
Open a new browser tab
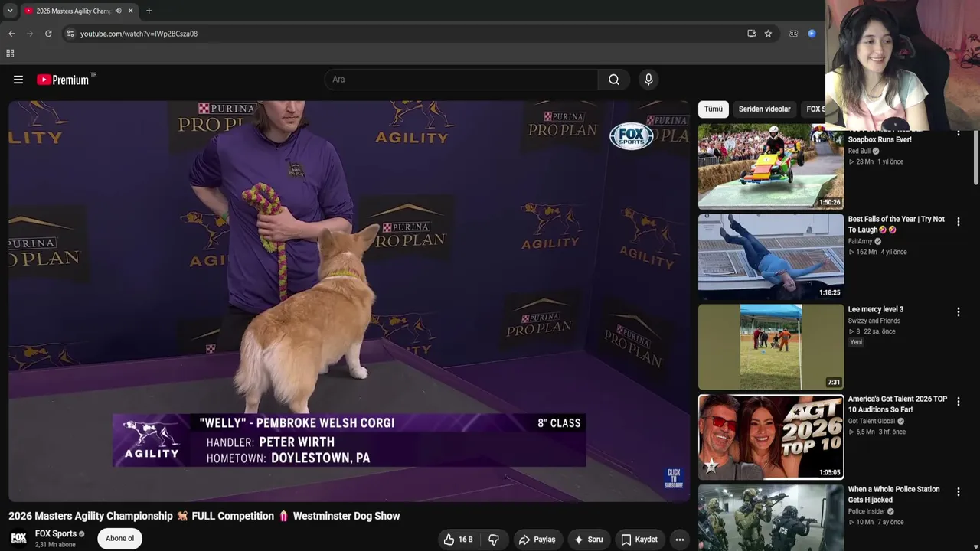click(149, 11)
